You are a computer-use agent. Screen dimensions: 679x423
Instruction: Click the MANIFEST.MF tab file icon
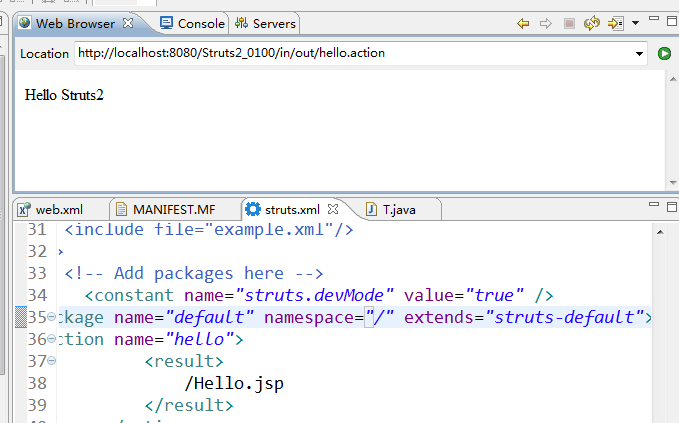pos(122,210)
